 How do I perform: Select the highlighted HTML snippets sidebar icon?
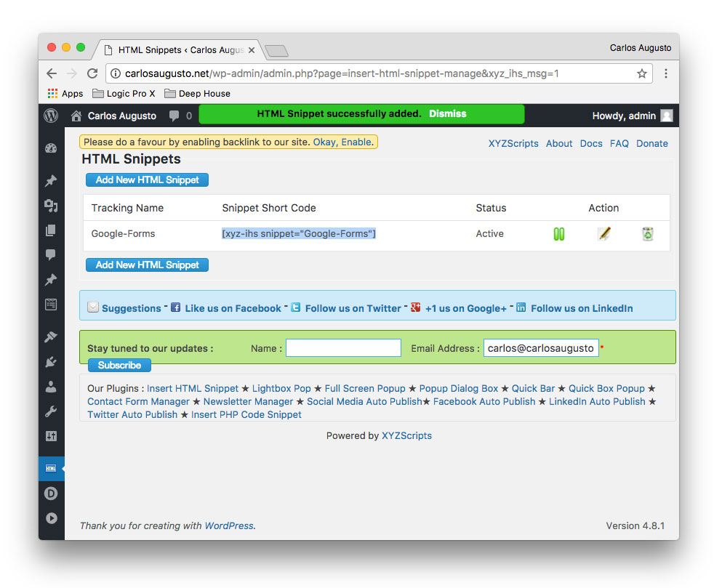pyautogui.click(x=51, y=468)
